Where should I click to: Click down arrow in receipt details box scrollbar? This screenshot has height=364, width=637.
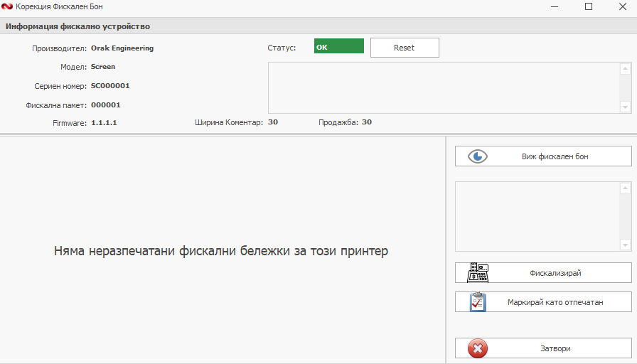pos(626,245)
